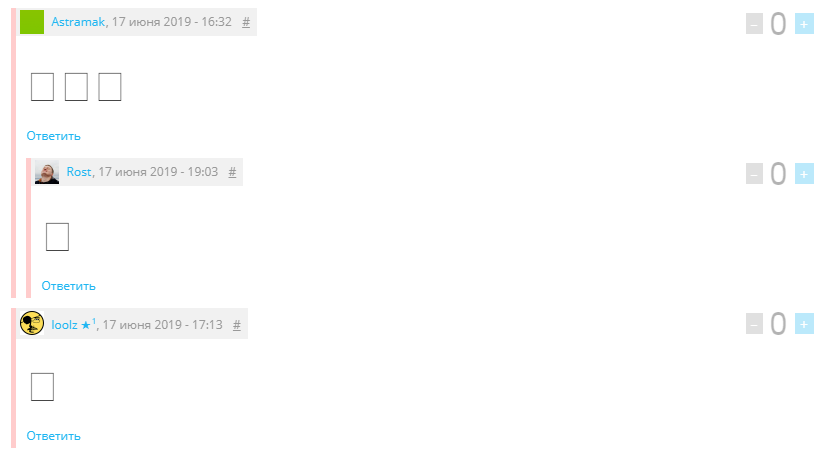Open Astramak's green avatar
The height and width of the screenshot is (453, 834).
(x=32, y=22)
